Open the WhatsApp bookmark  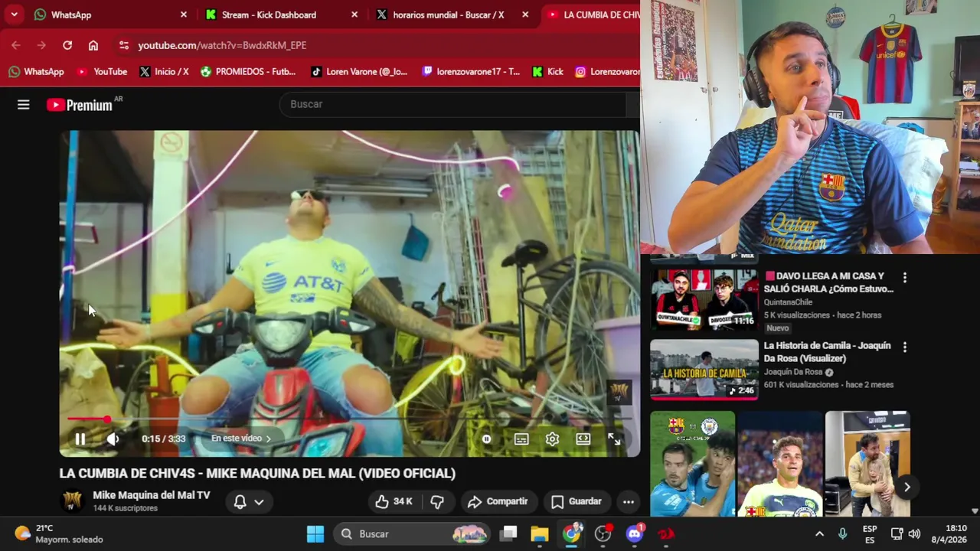click(36, 71)
